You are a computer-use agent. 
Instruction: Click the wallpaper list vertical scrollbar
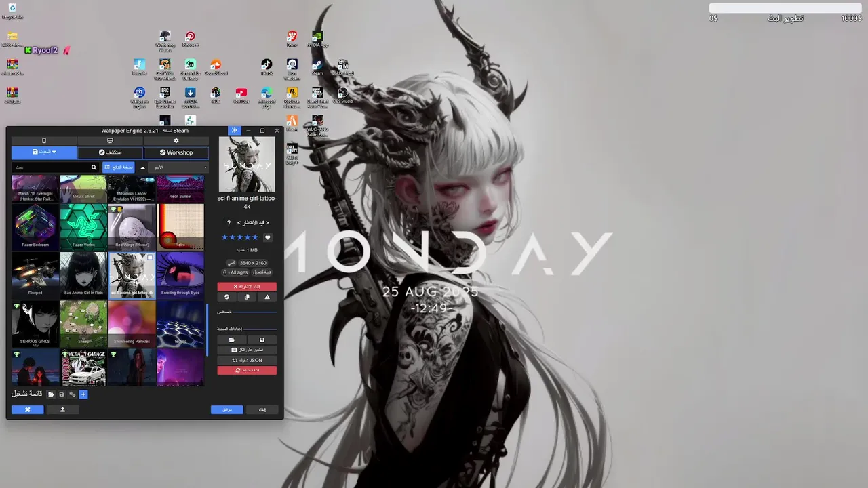[207, 329]
